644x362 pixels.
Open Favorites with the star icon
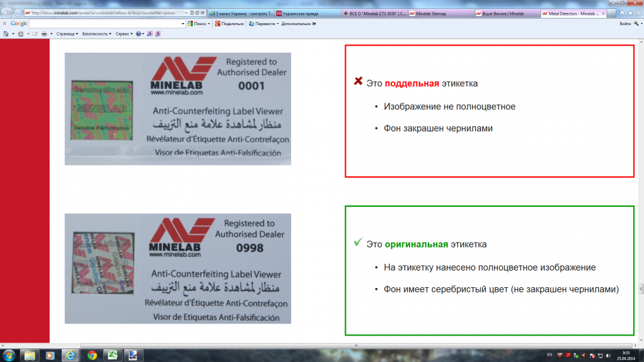(x=630, y=13)
